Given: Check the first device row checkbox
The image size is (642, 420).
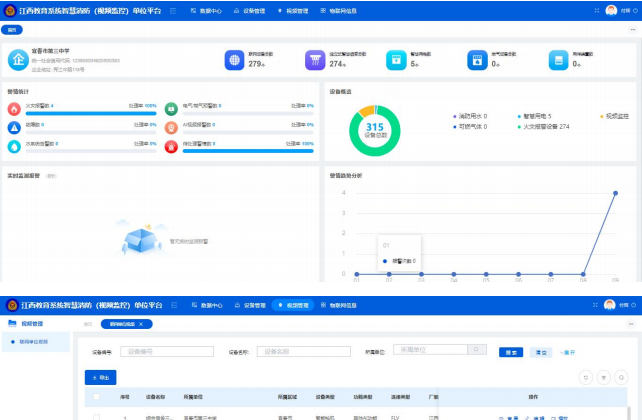Looking at the screenshot, I should [x=97, y=416].
